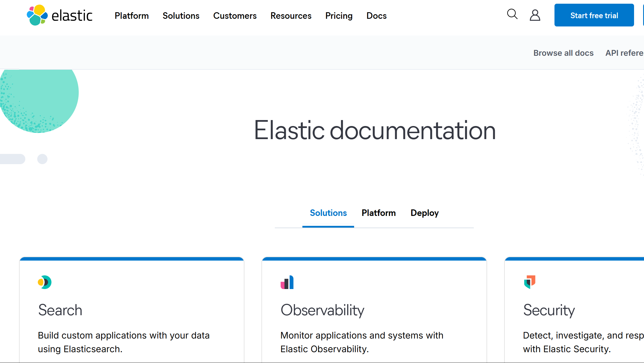The height and width of the screenshot is (363, 644).
Task: Open the search magnifier icon
Action: pyautogui.click(x=512, y=14)
